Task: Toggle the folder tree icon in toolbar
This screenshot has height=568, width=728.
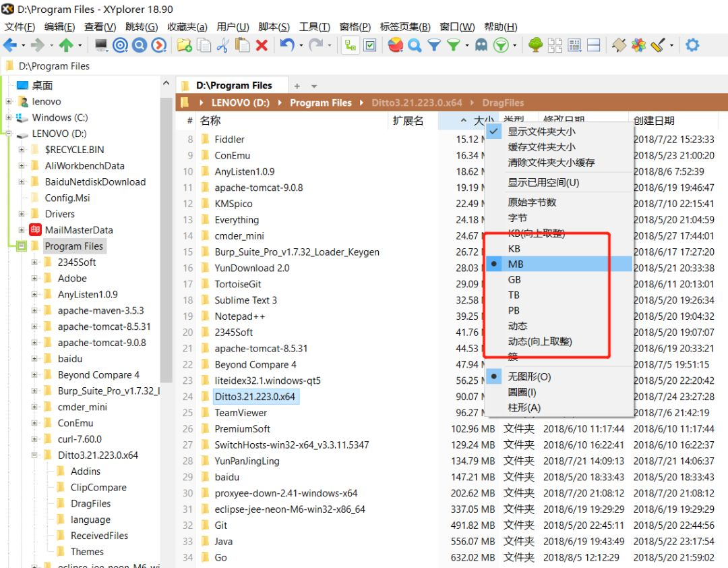Action: [x=351, y=45]
